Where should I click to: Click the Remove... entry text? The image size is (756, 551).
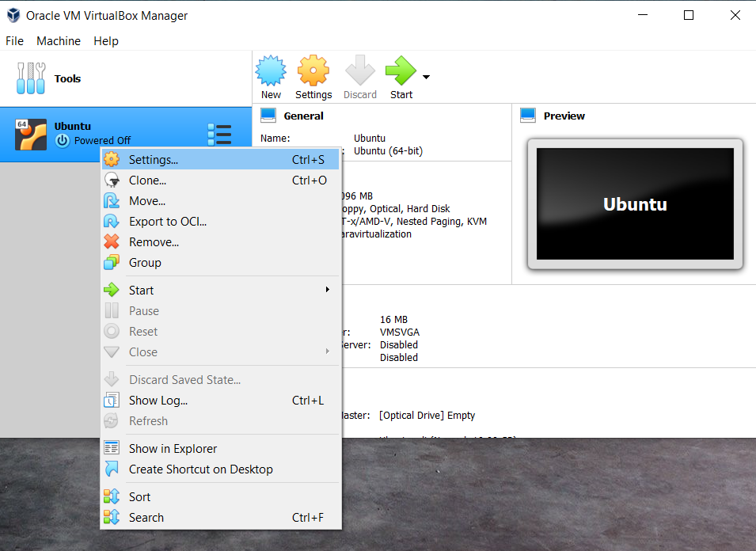click(154, 242)
